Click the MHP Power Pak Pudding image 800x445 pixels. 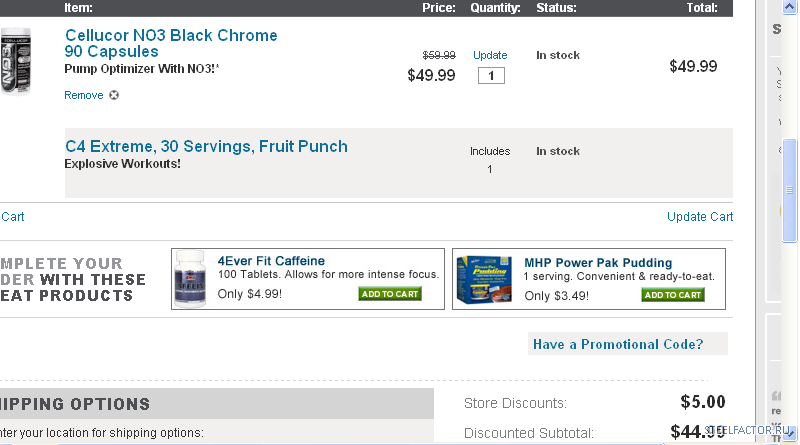click(x=484, y=279)
